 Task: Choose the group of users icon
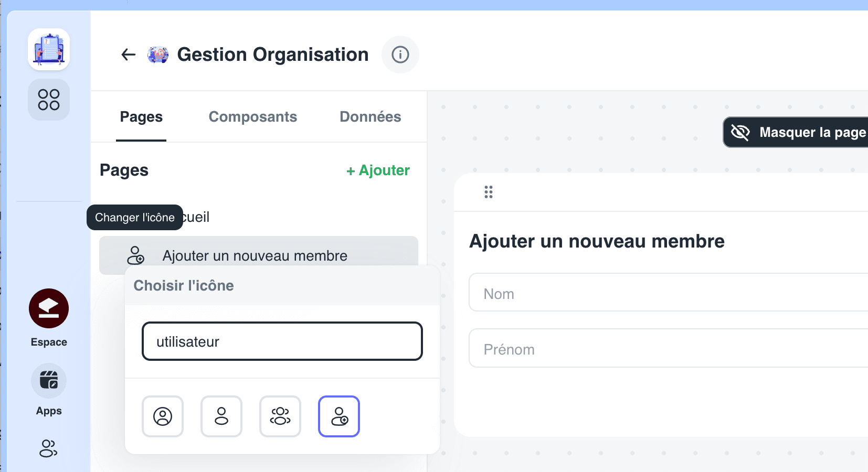pos(280,416)
